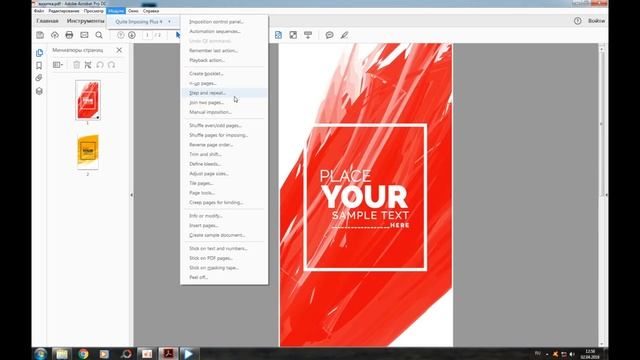
Task: Choose Page tools menu item
Action: coord(224,193)
